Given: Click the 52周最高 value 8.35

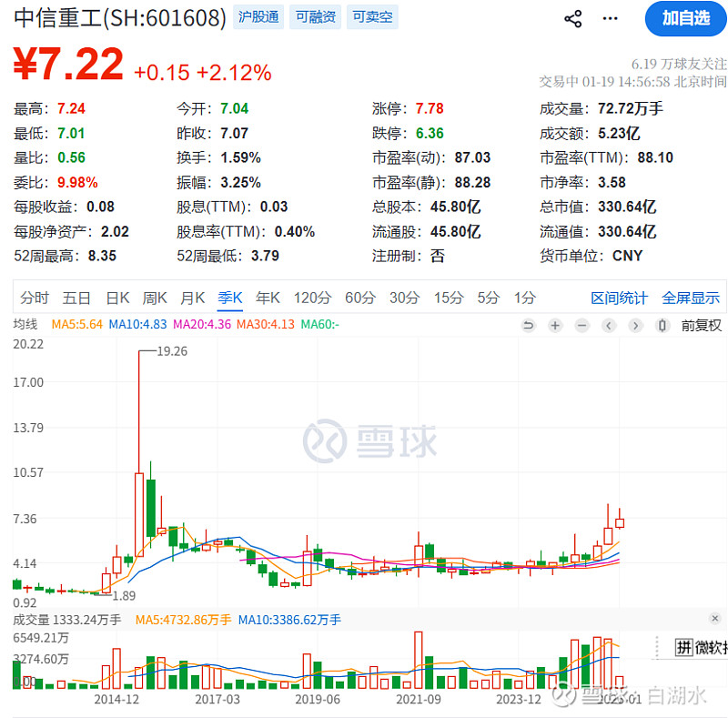Looking at the screenshot, I should point(102,256).
